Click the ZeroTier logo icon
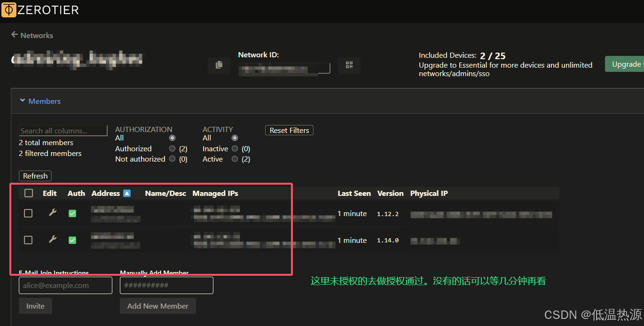Screen dimensions: 644x326 [x=9, y=10]
